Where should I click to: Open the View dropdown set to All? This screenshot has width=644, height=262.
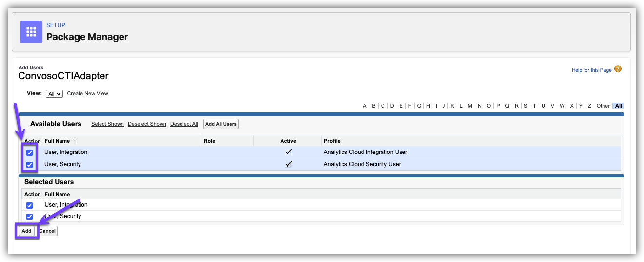click(x=54, y=94)
